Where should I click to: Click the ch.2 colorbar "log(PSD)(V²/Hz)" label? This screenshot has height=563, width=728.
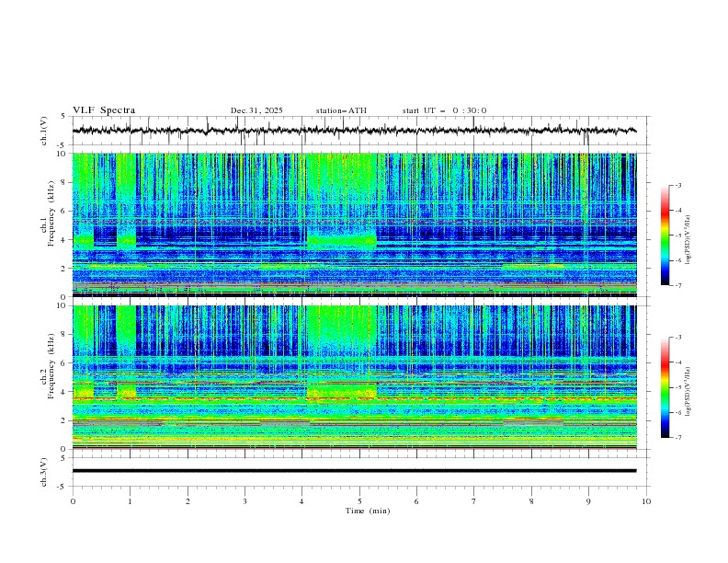tap(688, 392)
